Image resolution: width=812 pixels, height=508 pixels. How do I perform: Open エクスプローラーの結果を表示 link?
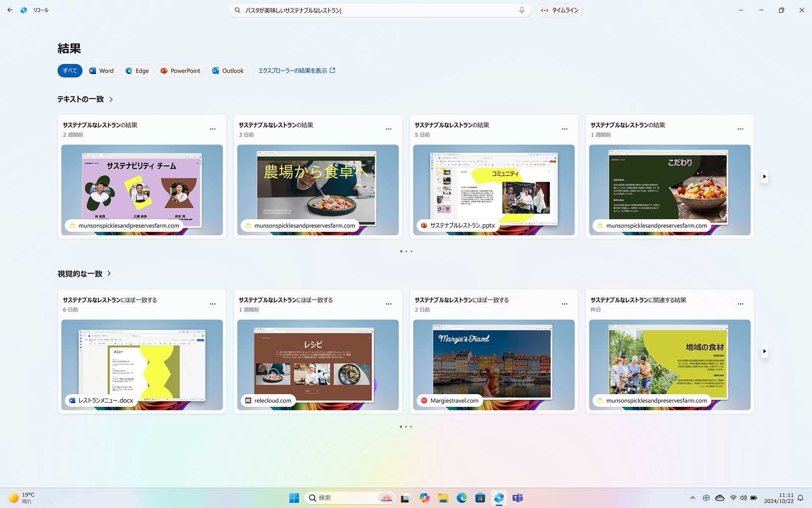296,71
